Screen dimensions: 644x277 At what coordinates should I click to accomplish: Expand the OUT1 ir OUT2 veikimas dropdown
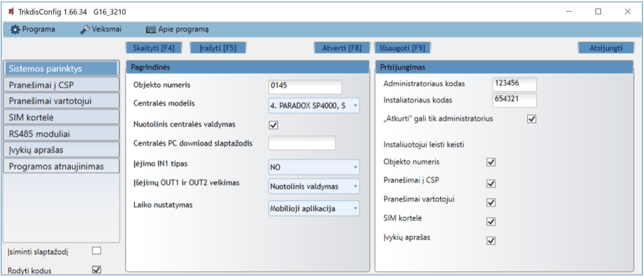click(x=314, y=186)
